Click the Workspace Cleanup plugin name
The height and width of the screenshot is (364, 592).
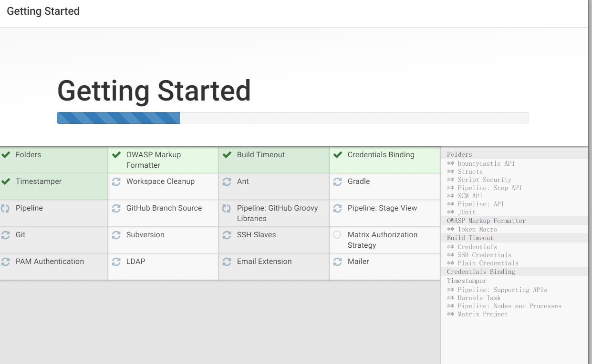[x=160, y=182]
